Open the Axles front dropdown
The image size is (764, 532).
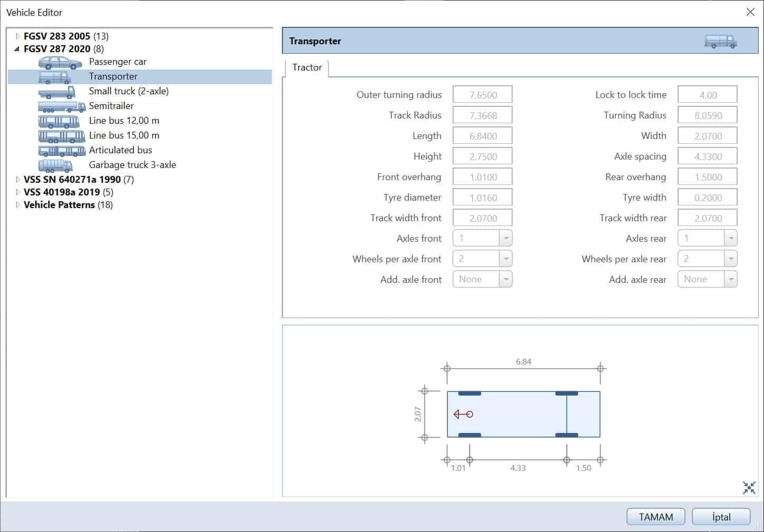click(505, 239)
